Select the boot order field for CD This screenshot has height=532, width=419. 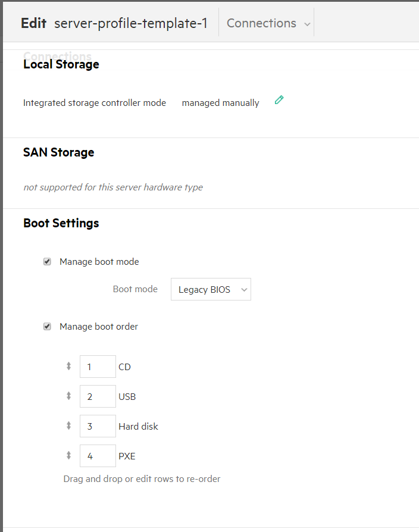(98, 367)
